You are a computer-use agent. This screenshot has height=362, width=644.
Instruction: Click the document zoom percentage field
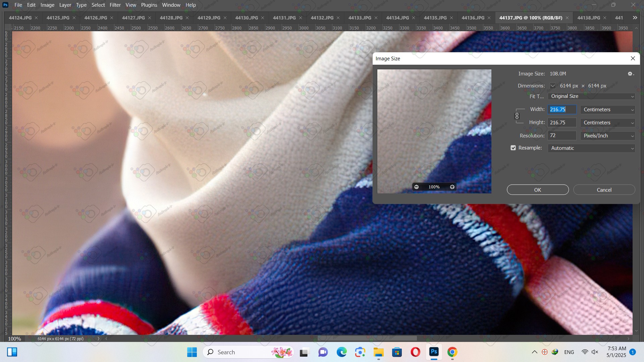pyautogui.click(x=15, y=339)
